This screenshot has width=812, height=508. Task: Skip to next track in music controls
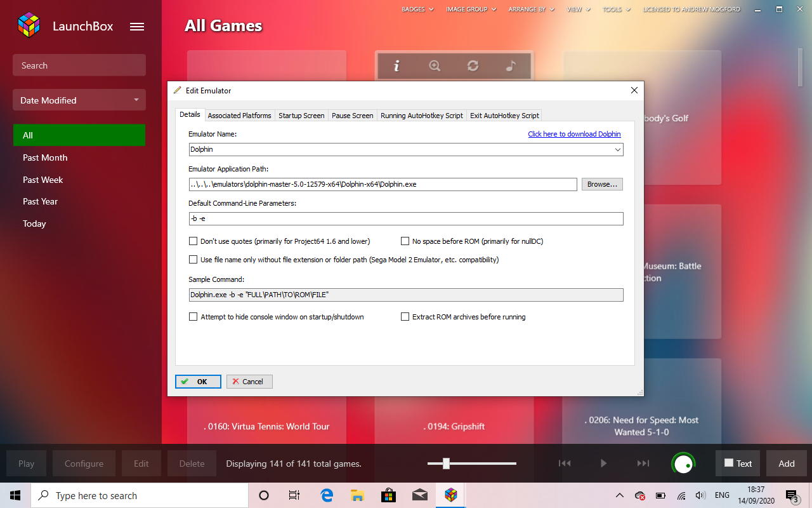click(643, 464)
